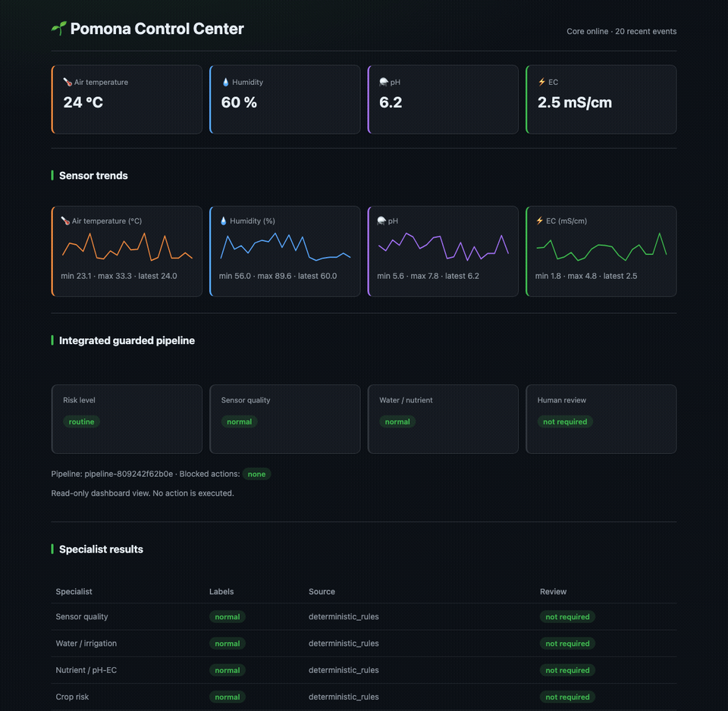The width and height of the screenshot is (728, 711).
Task: Click the thermometer icon in Air temperature card
Action: (67, 82)
